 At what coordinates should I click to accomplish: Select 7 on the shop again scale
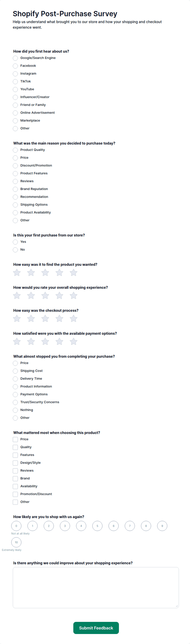130,526
